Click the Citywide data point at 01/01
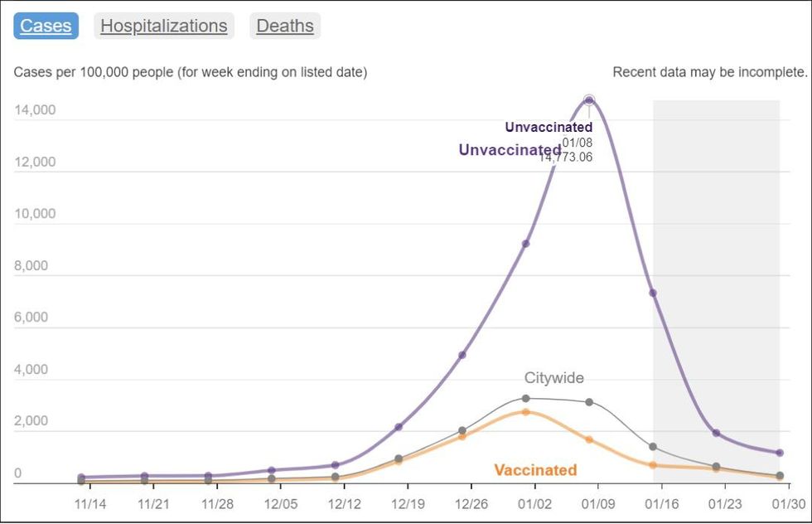This screenshot has height=524, width=812. point(525,399)
